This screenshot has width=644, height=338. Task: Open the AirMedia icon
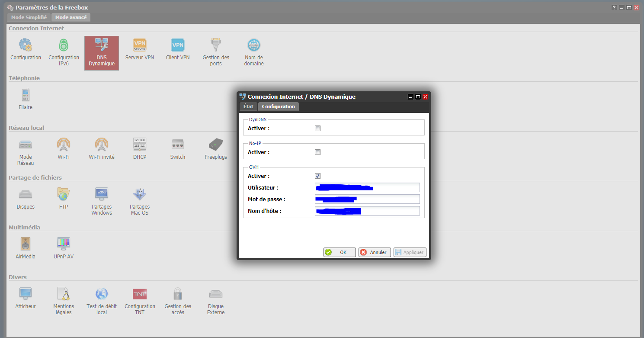[x=26, y=248]
